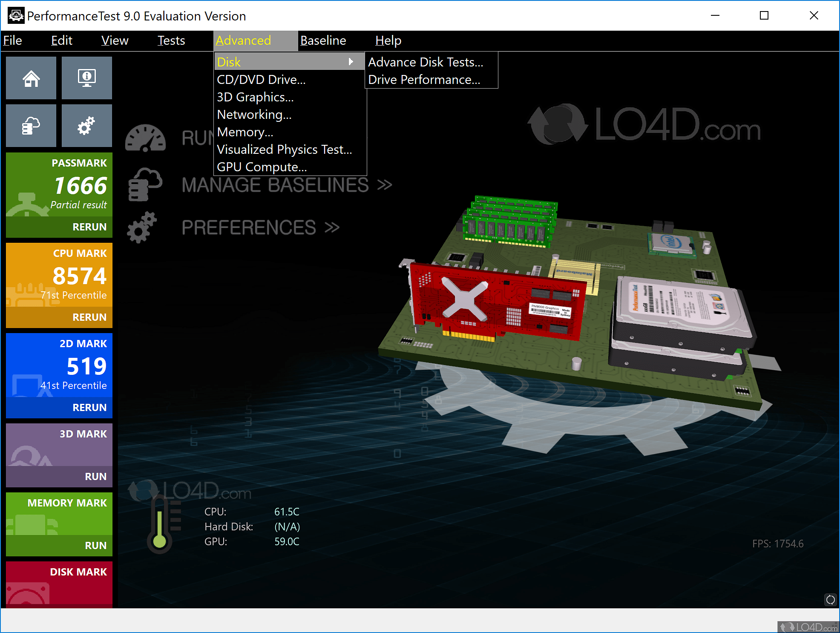840x633 pixels.
Task: Run the 3D Mark test
Action: (x=95, y=477)
